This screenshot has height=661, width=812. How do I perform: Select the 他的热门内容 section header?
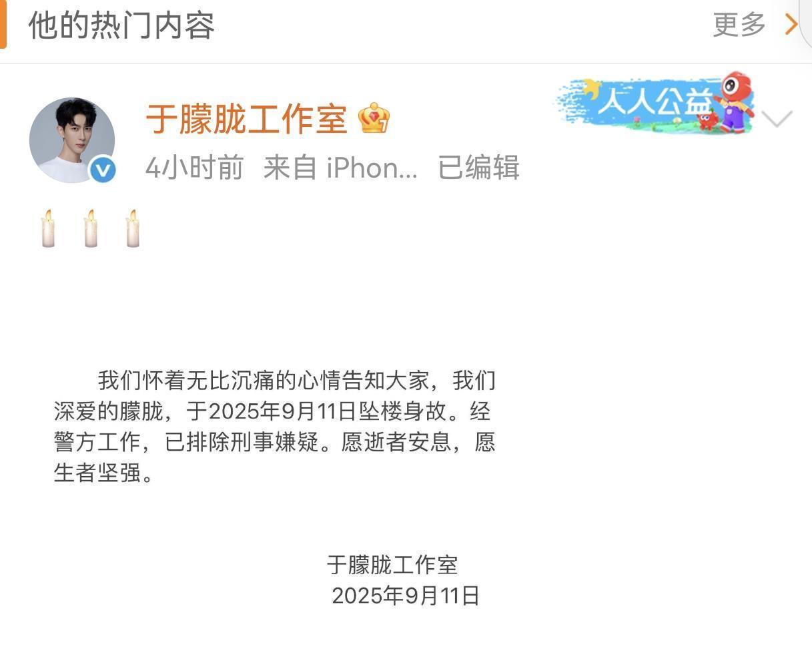pos(121,25)
